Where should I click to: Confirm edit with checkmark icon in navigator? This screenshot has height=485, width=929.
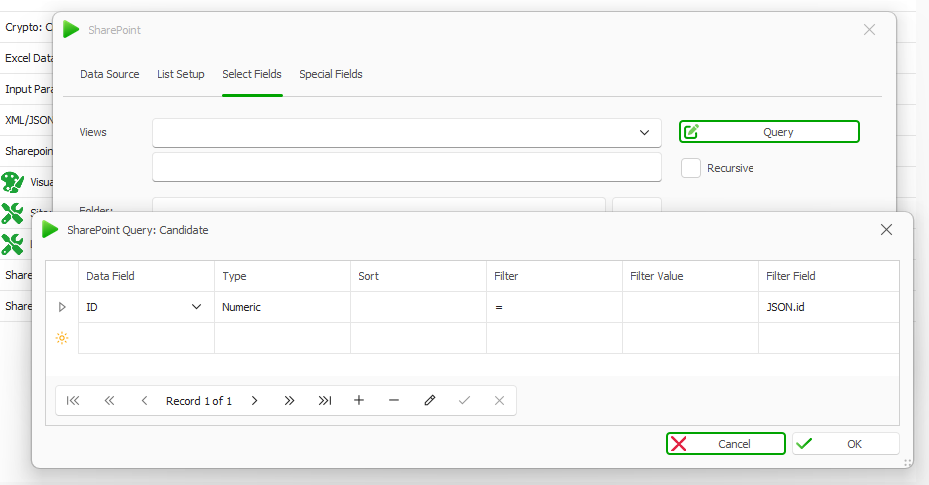tap(464, 401)
